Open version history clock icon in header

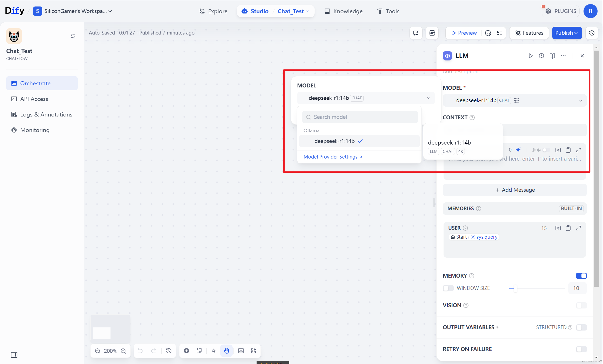592,33
